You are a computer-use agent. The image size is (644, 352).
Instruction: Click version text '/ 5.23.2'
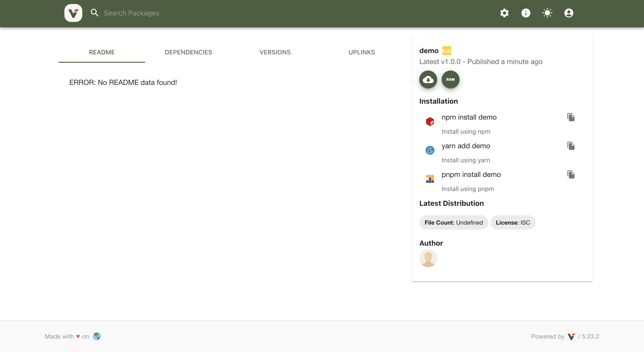click(588, 337)
